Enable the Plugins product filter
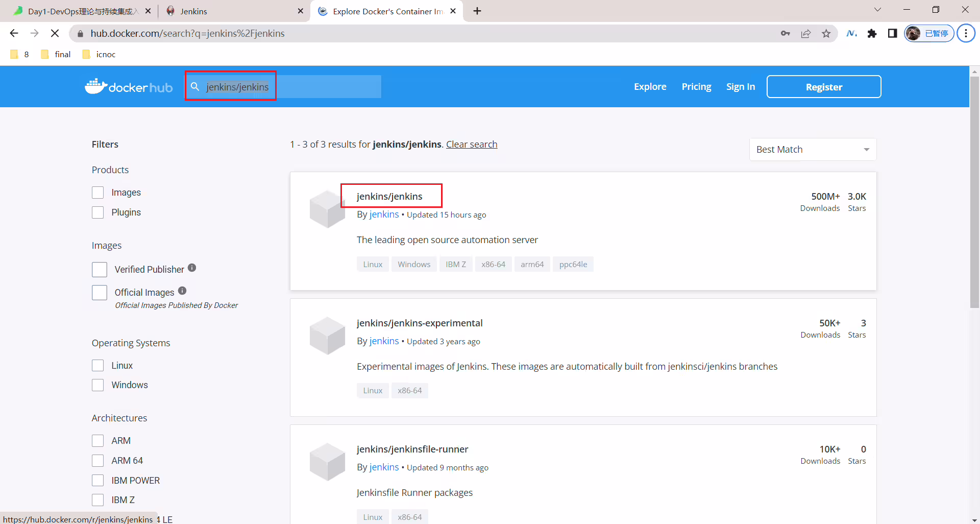980x524 pixels. [x=97, y=212]
